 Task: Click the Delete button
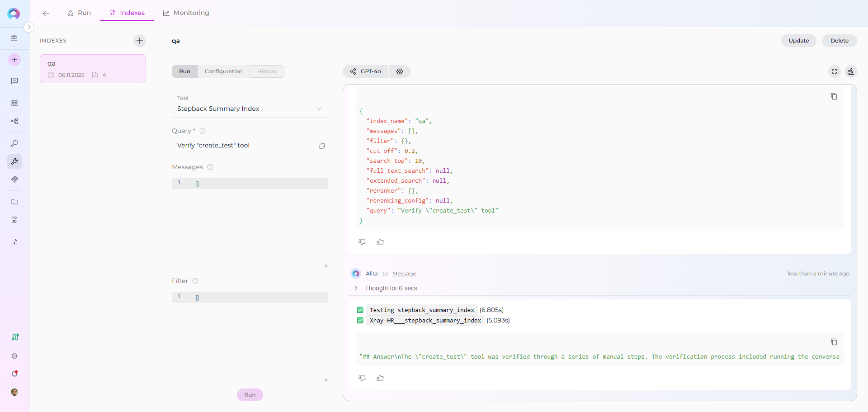click(839, 41)
